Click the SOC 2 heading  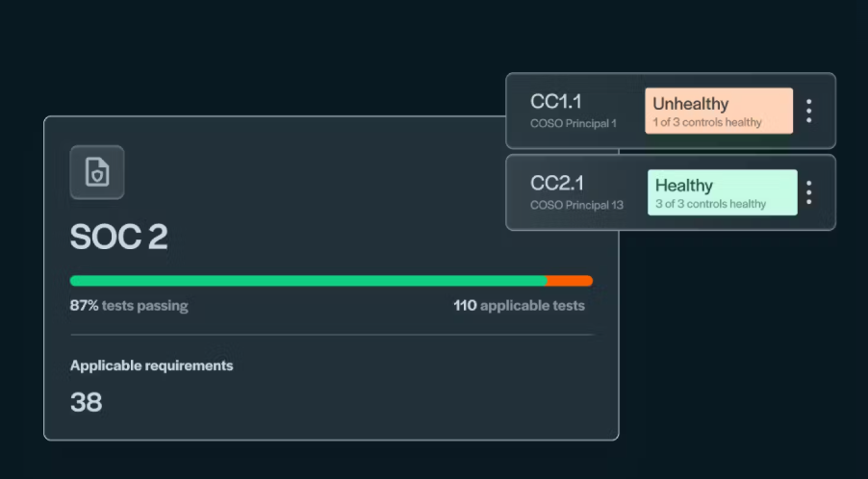pyautogui.click(x=118, y=237)
